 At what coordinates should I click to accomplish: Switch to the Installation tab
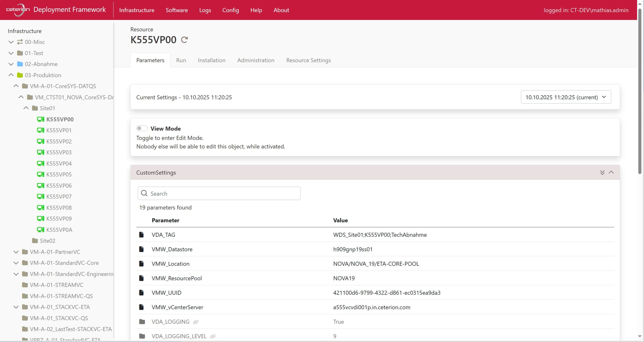click(x=212, y=60)
